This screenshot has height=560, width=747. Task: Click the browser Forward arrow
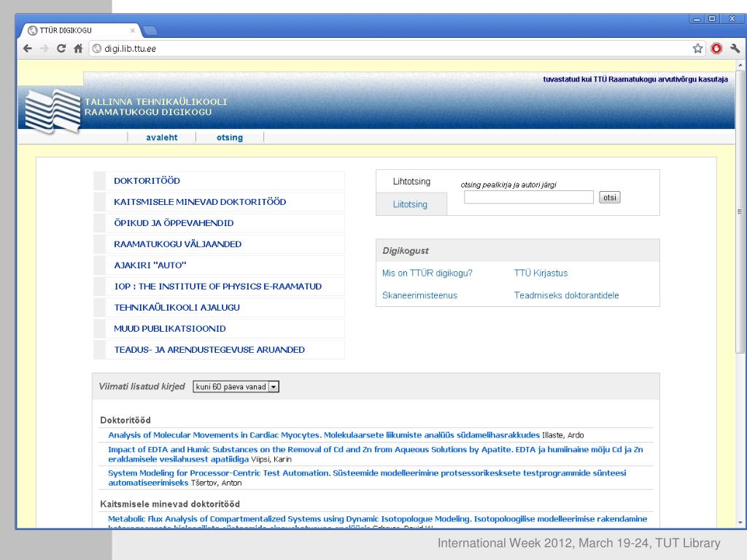tap(44, 49)
